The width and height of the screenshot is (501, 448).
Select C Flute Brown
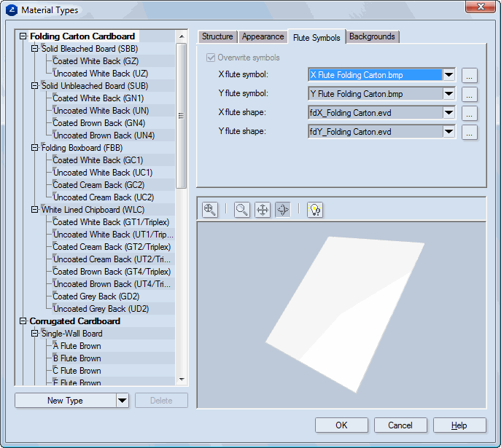[x=77, y=371]
